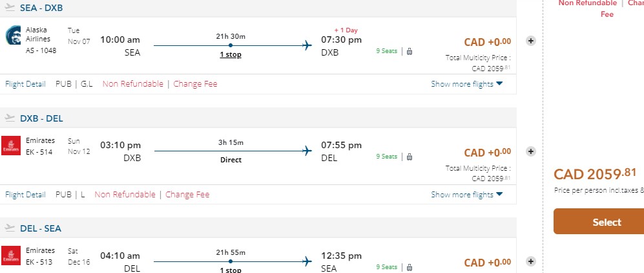Open baggage info icon for Alaska Airlines flight

(x=410, y=50)
